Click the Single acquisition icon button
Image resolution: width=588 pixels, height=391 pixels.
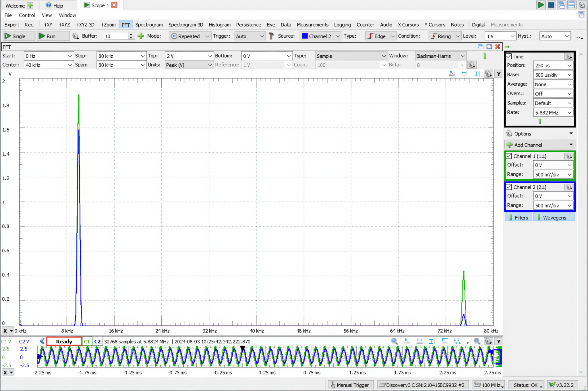(8, 36)
